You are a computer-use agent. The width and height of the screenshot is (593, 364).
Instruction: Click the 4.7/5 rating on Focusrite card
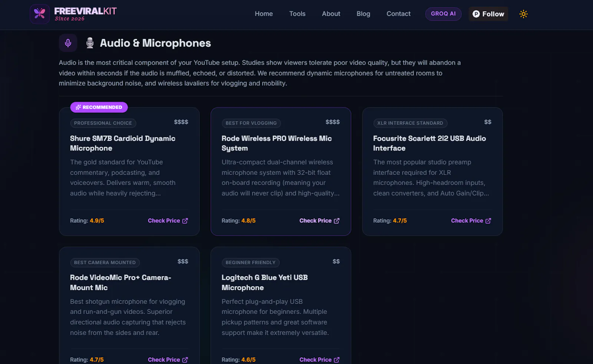pos(400,221)
